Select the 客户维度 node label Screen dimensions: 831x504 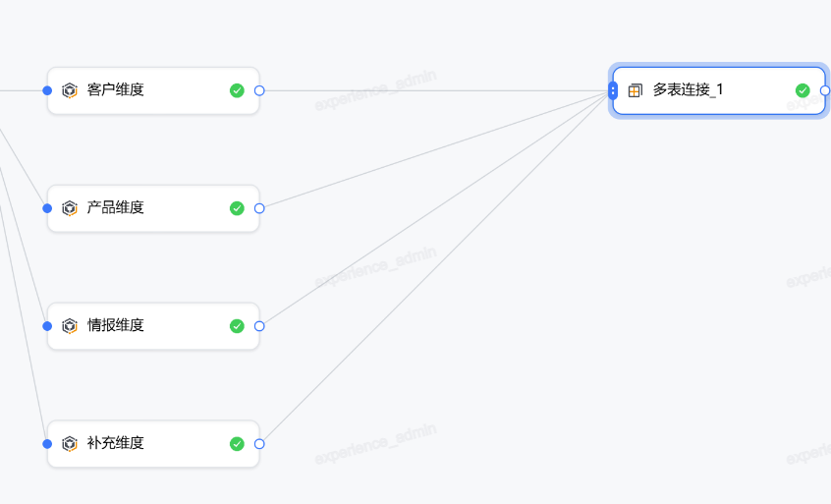click(116, 90)
